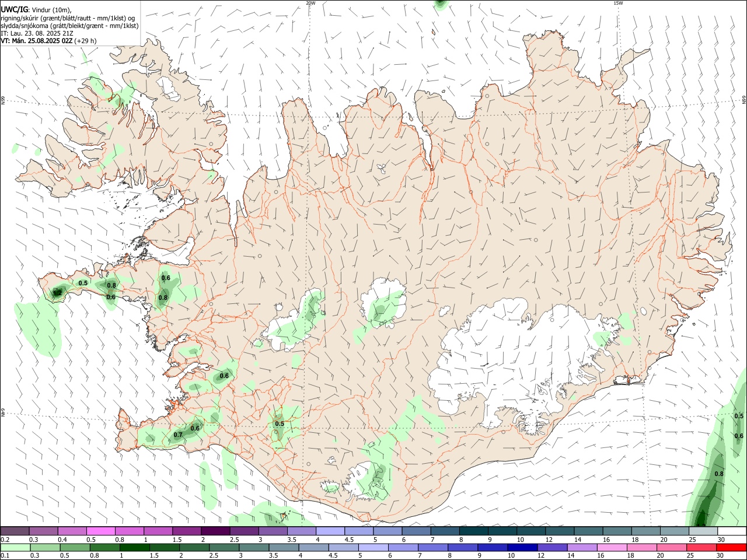Screen dimensions: 747x560
Task: Click the upper legend swatch labeled 18
Action: 647,531
